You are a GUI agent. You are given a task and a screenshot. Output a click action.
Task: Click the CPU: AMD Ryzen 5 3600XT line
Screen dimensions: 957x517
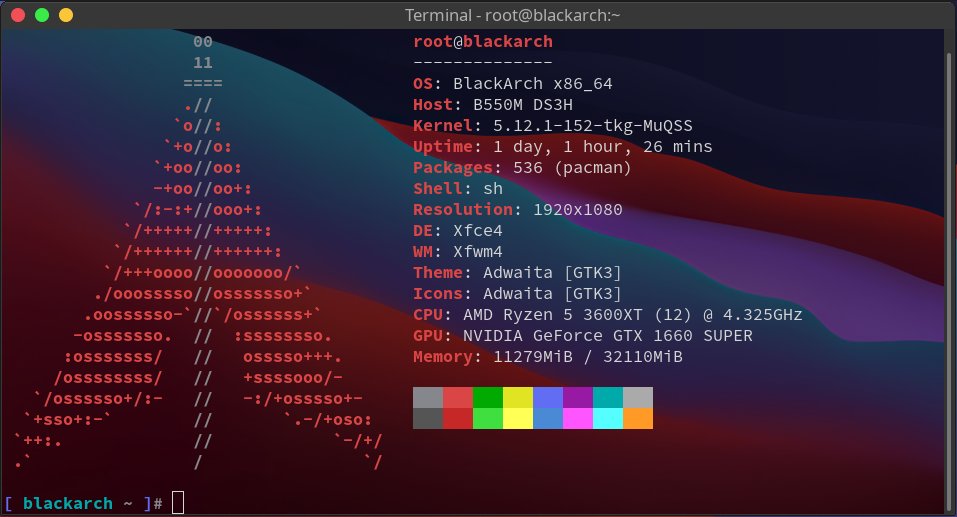pyautogui.click(x=608, y=314)
